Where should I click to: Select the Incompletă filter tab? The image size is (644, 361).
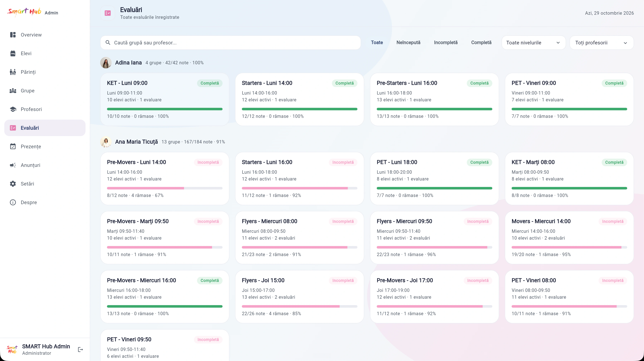pyautogui.click(x=446, y=43)
